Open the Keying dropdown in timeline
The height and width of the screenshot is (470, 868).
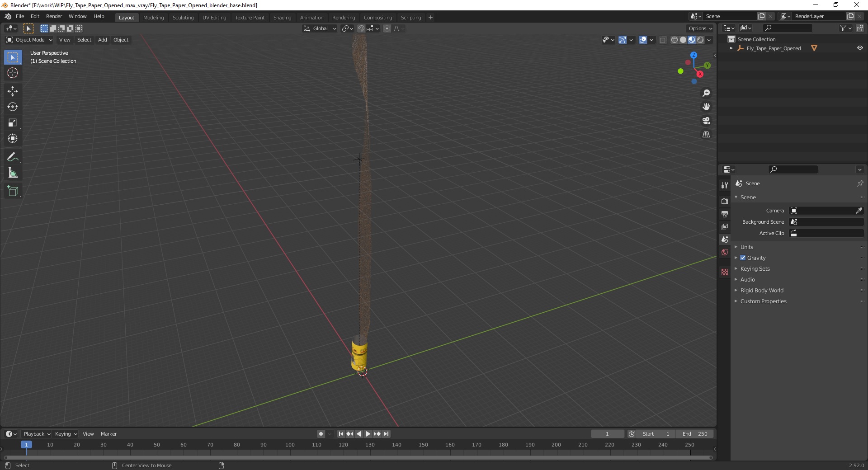pos(66,434)
